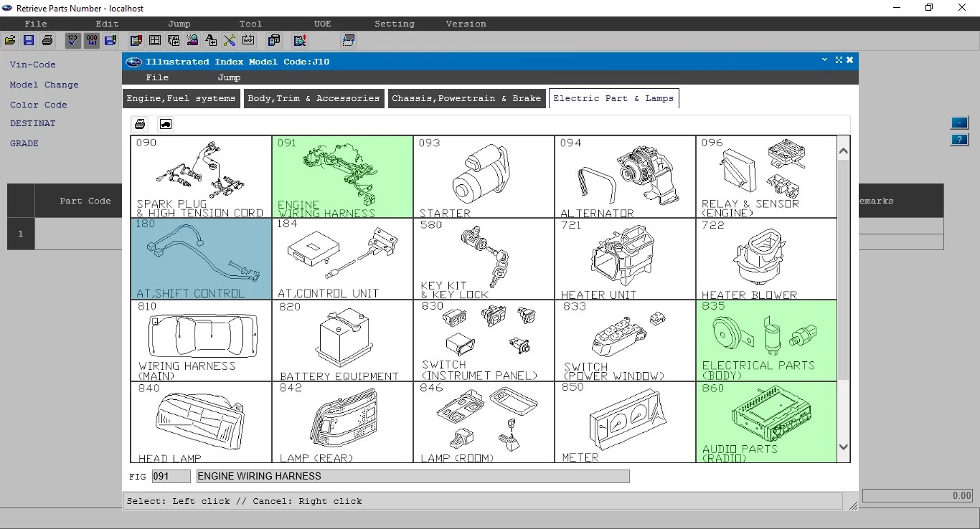Click the car image icon in the index window

(165, 123)
